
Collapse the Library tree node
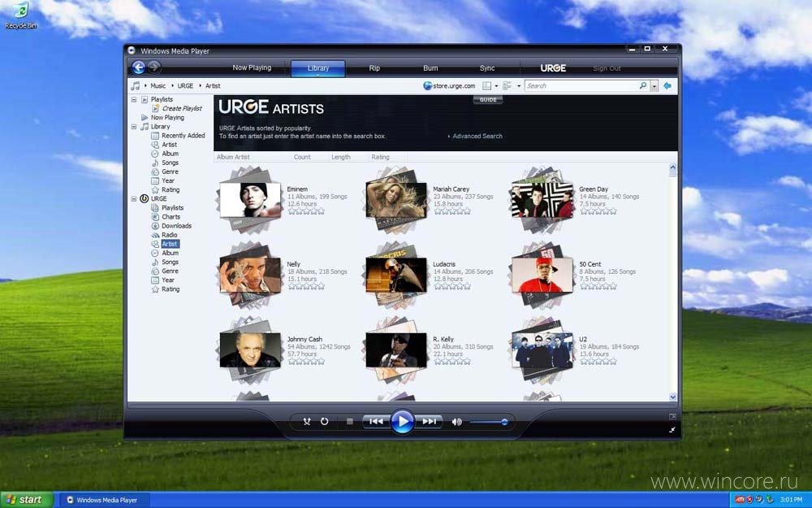(134, 127)
